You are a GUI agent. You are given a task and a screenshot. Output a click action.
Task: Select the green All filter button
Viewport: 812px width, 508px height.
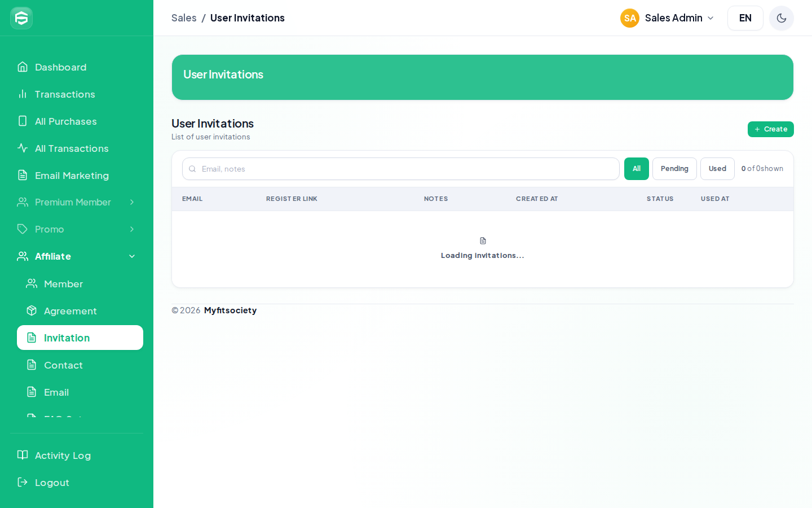pos(637,169)
